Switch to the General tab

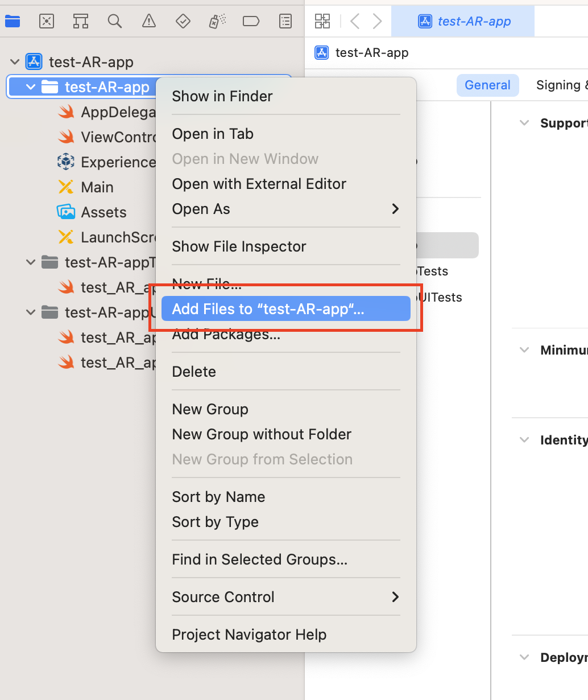[488, 85]
